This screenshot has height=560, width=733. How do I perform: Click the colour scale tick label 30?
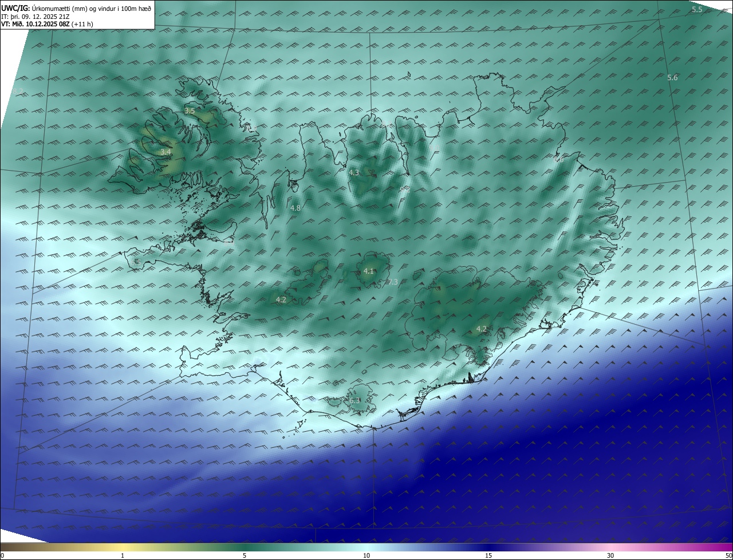(x=610, y=555)
